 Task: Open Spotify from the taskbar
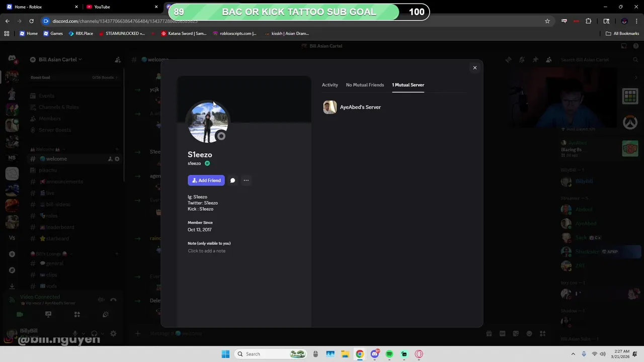(x=389, y=354)
